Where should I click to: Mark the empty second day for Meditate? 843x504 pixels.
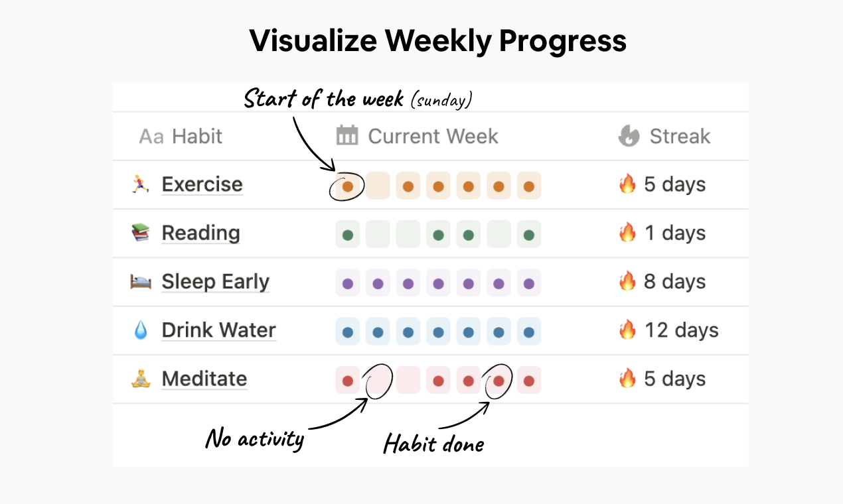tap(378, 379)
